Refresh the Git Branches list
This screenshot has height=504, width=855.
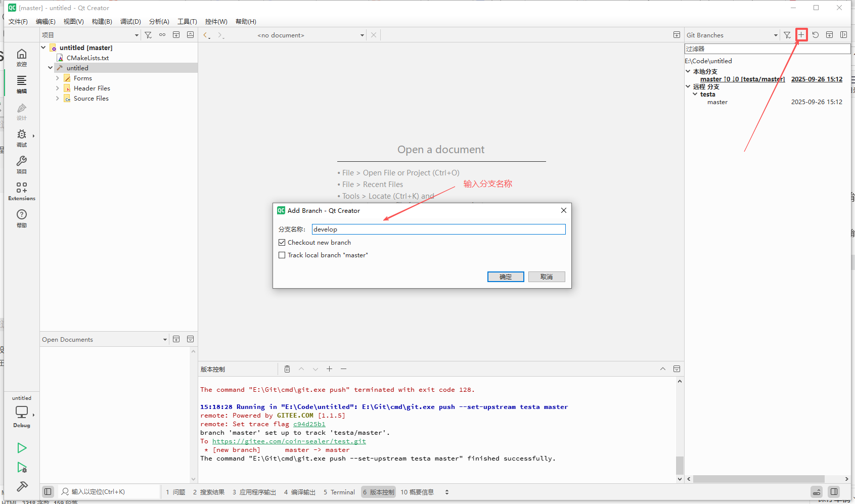pyautogui.click(x=816, y=35)
